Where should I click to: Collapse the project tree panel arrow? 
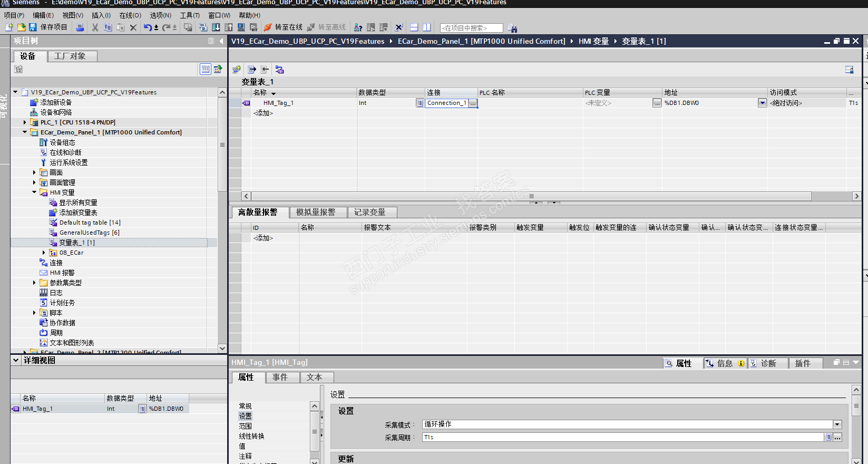221,41
